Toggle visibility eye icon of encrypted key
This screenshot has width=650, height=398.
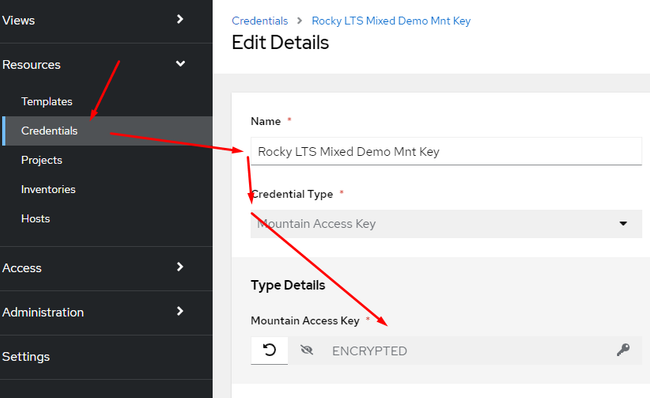click(x=307, y=351)
